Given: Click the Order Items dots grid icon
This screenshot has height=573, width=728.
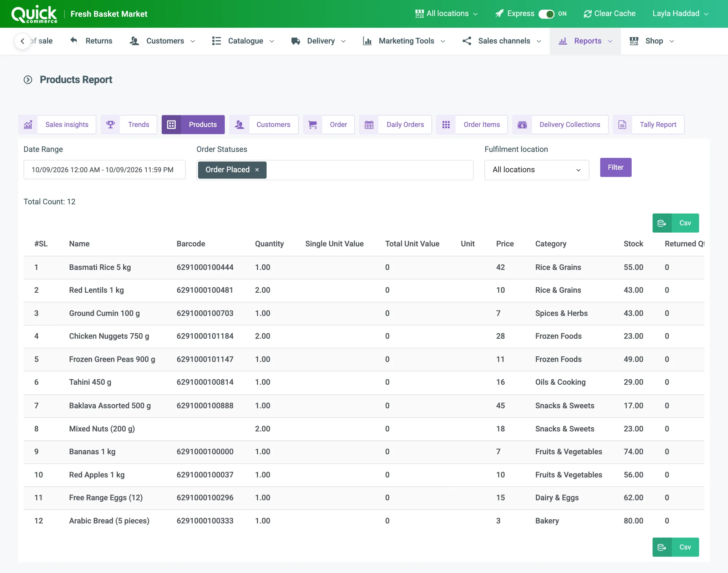Looking at the screenshot, I should click(446, 124).
